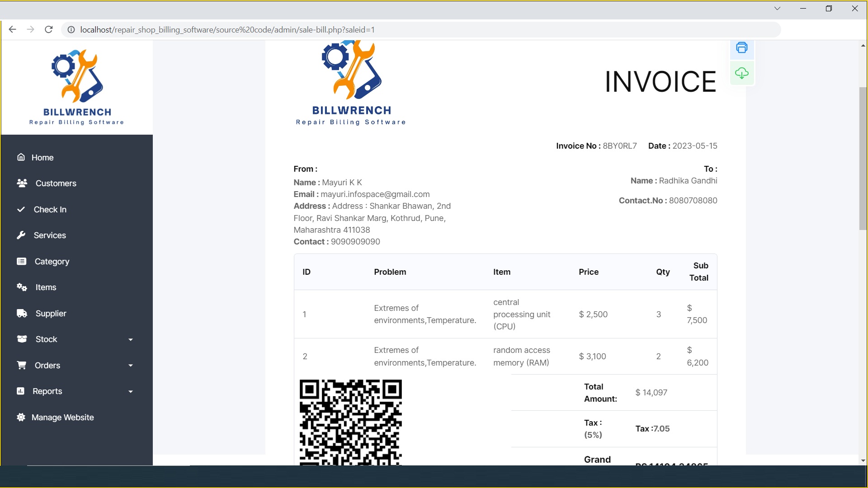Toggle the browser tab list
The image size is (868, 488).
[x=777, y=8]
